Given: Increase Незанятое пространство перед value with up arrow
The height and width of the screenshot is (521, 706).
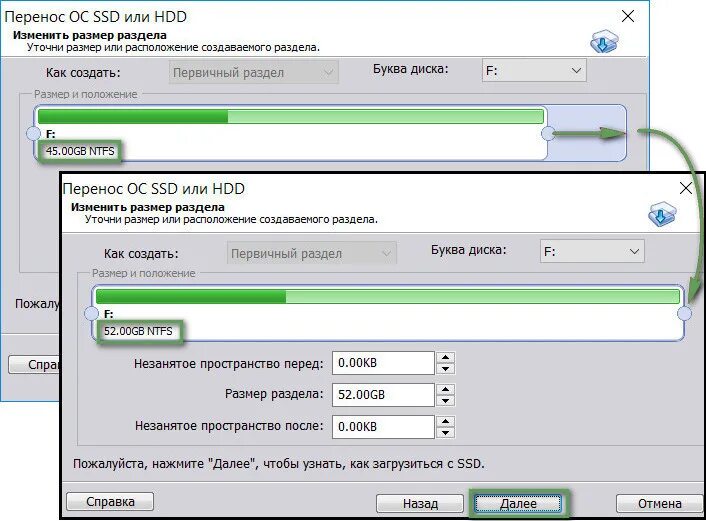Looking at the screenshot, I should pos(445,358).
